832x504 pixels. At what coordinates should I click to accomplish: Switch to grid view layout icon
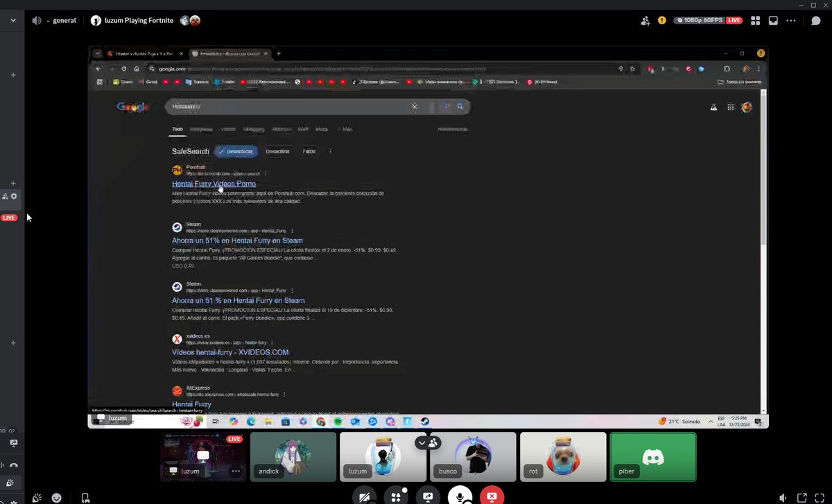(x=756, y=21)
